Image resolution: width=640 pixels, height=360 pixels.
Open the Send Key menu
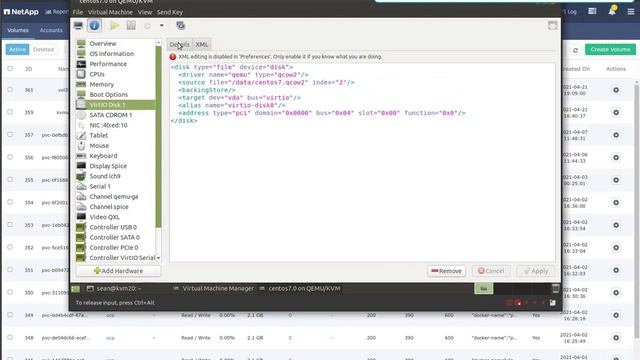tap(170, 12)
